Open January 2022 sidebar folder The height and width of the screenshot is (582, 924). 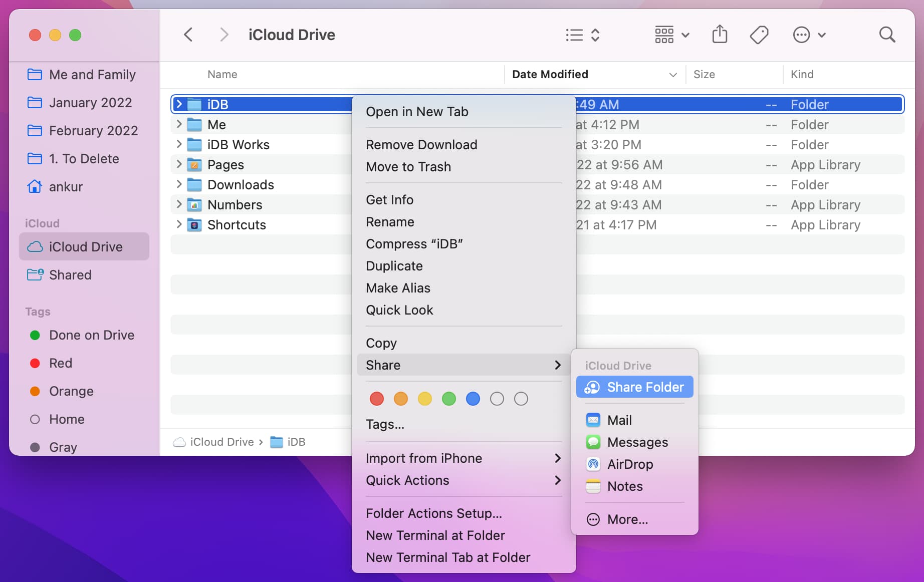84,103
